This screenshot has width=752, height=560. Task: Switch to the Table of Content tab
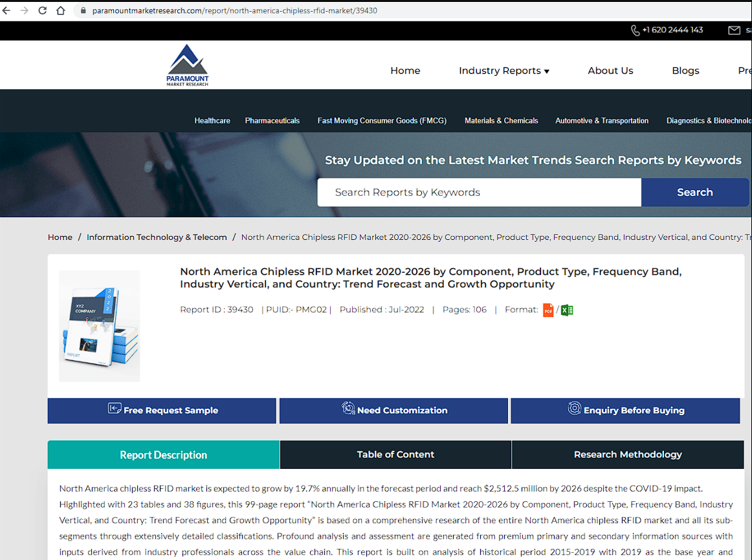[x=395, y=455]
